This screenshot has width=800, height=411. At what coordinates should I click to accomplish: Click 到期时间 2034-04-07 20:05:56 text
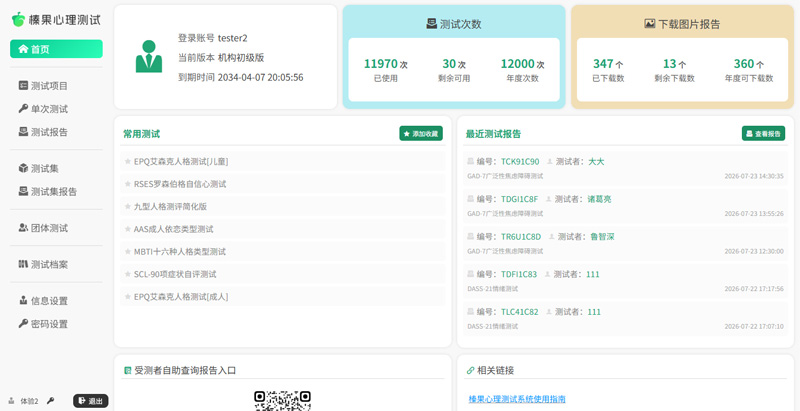coord(241,78)
